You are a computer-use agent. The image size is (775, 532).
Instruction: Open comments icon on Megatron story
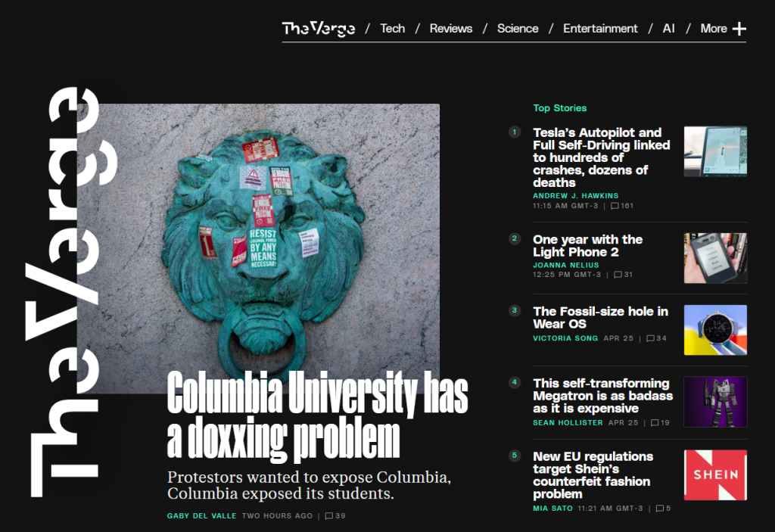(x=655, y=423)
